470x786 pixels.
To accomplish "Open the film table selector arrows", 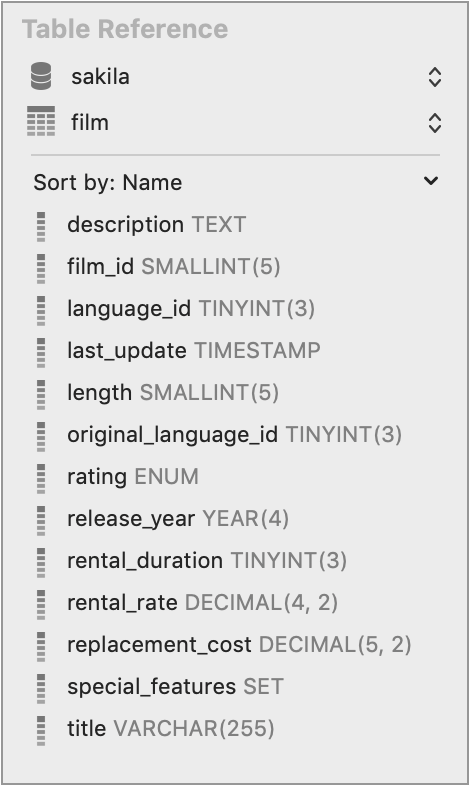I will 434,123.
